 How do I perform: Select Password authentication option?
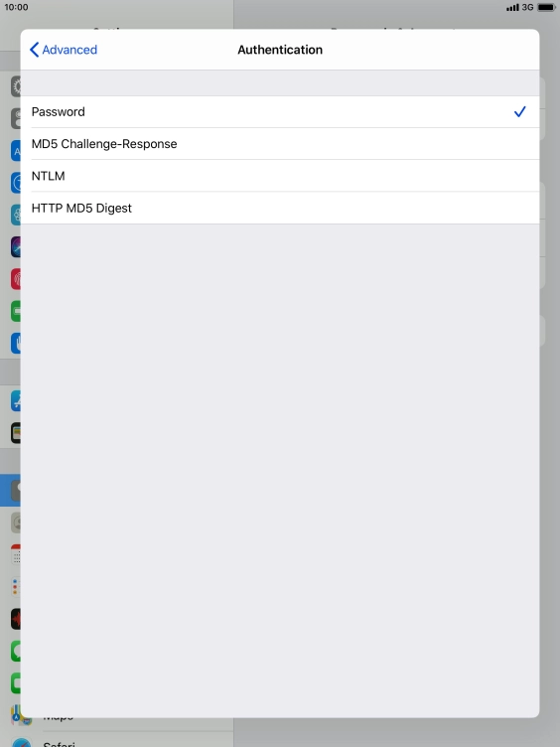click(x=280, y=112)
